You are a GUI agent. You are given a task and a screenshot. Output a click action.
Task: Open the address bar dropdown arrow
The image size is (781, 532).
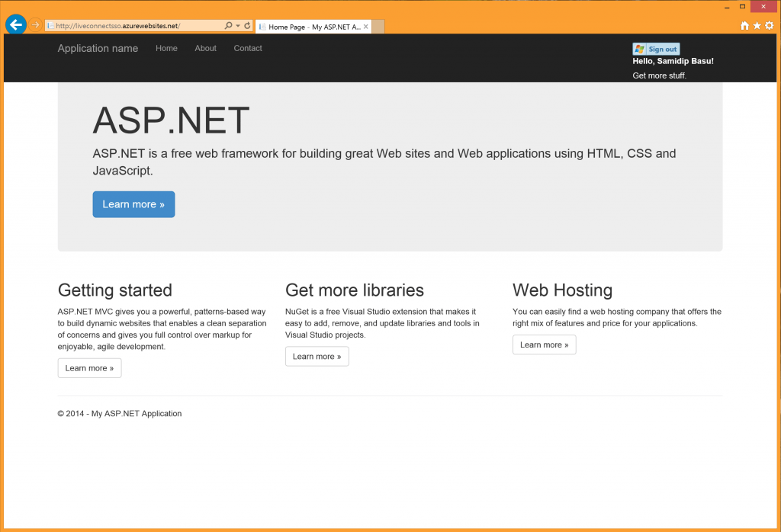(238, 25)
